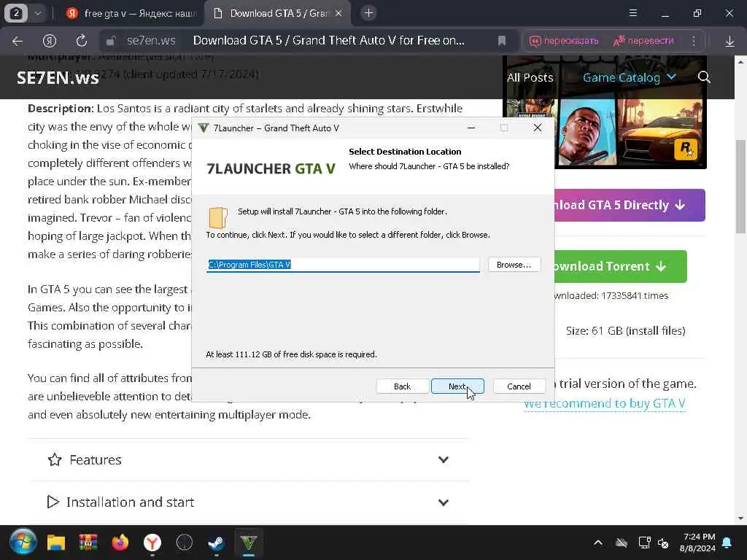Click the Features star icon
Image resolution: width=747 pixels, height=560 pixels.
point(55,459)
